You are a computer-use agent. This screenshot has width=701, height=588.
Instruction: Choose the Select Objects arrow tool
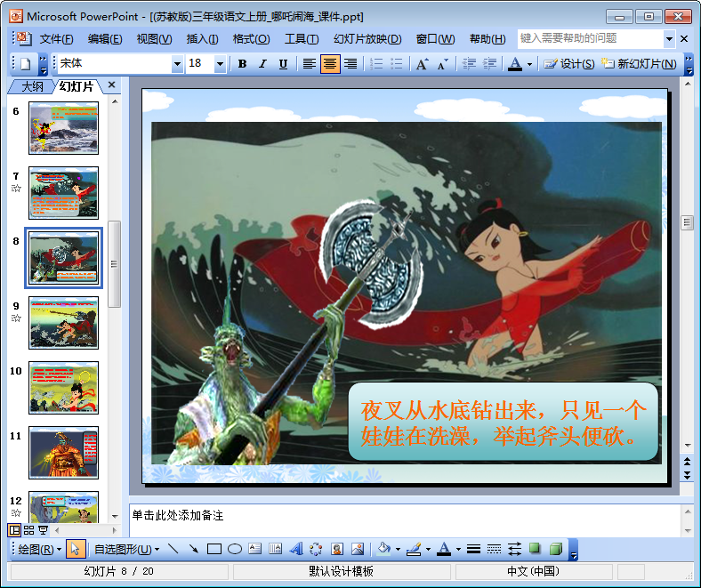pyautogui.click(x=75, y=549)
